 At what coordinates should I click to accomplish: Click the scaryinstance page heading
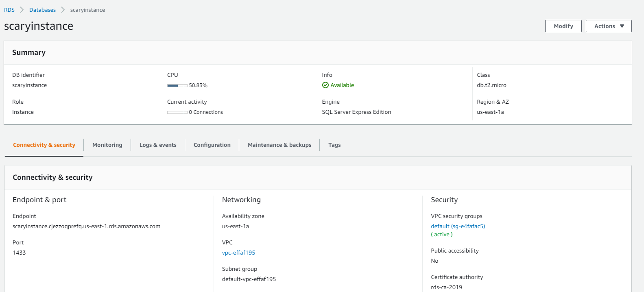pyautogui.click(x=39, y=26)
